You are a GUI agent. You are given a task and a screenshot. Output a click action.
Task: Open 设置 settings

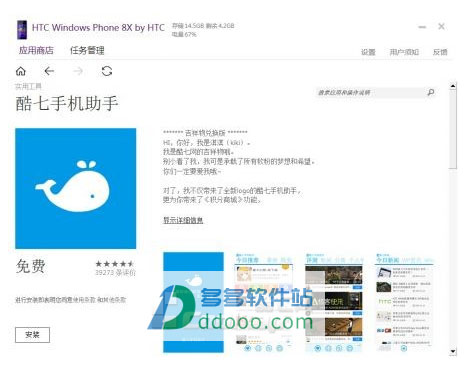(x=368, y=52)
